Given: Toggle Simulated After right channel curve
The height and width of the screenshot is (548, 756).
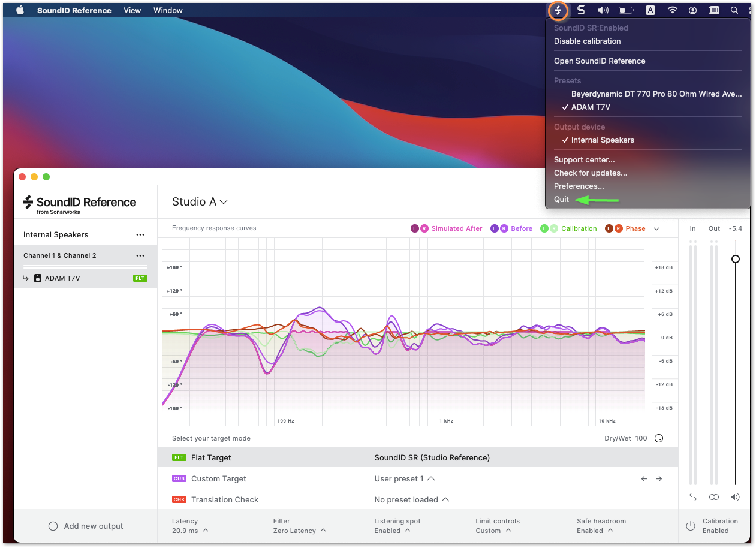Looking at the screenshot, I should pos(424,228).
